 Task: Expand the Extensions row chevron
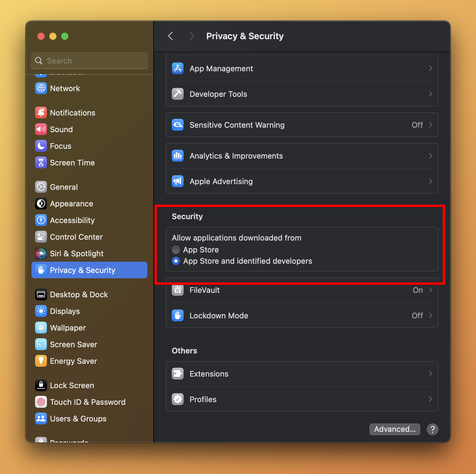coord(430,374)
